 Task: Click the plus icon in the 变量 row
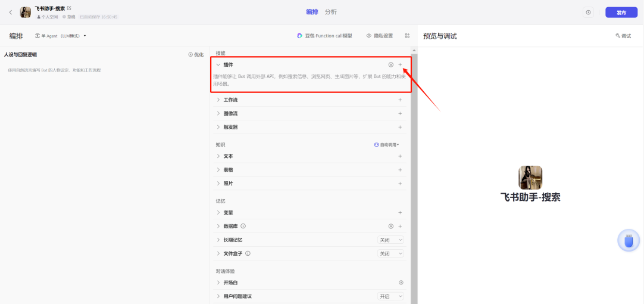point(400,212)
